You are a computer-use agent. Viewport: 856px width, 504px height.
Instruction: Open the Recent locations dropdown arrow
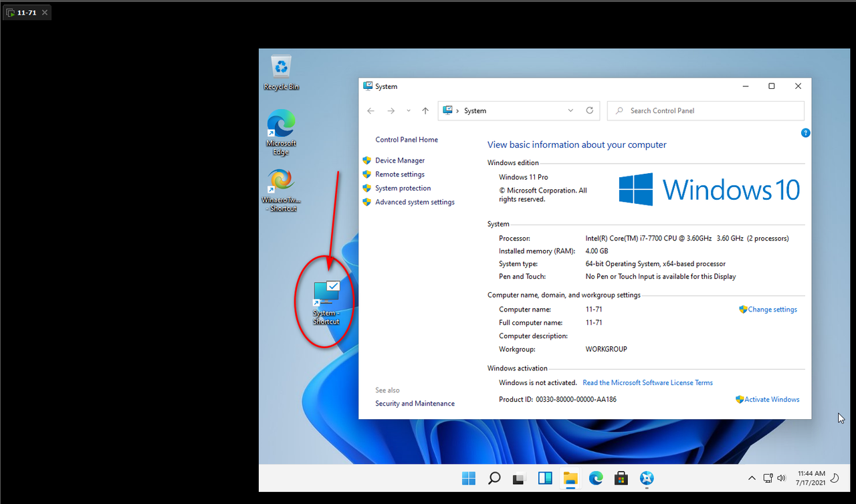click(409, 110)
